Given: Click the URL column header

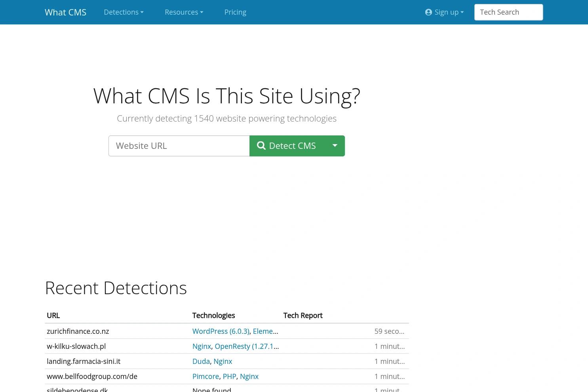Looking at the screenshot, I should click(53, 315).
